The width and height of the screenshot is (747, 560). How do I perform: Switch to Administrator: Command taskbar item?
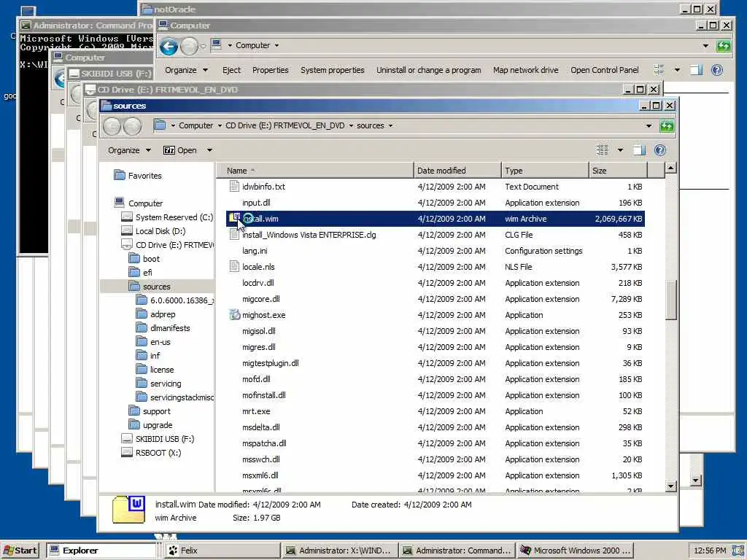[458, 551]
